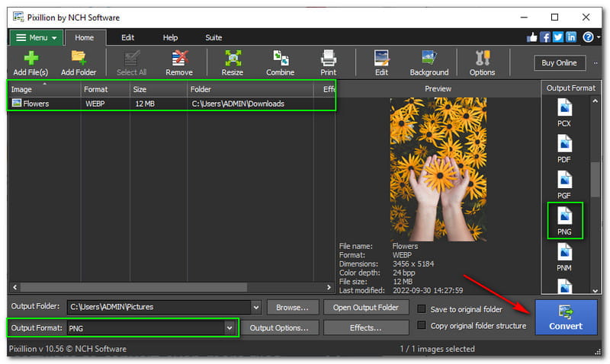Select PDF in Output Format list
Image resolution: width=610 pixels, height=364 pixels.
point(564,148)
